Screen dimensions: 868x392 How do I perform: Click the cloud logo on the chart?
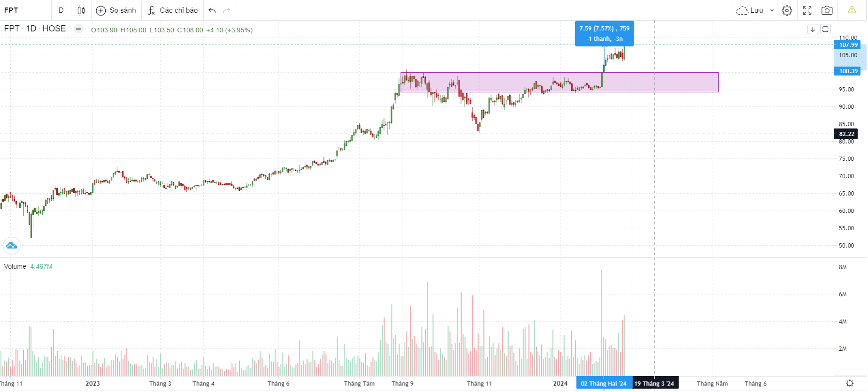click(11, 245)
